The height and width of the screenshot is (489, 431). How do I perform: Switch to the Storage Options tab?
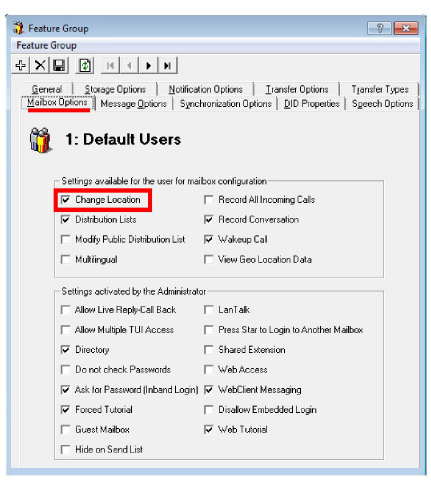(115, 89)
